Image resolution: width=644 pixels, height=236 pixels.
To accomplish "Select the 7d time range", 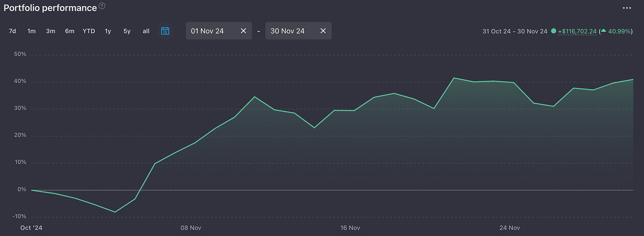I will [12, 31].
